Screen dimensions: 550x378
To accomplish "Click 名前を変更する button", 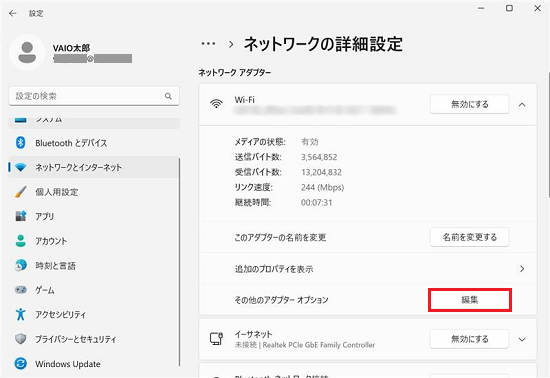I will click(x=469, y=237).
